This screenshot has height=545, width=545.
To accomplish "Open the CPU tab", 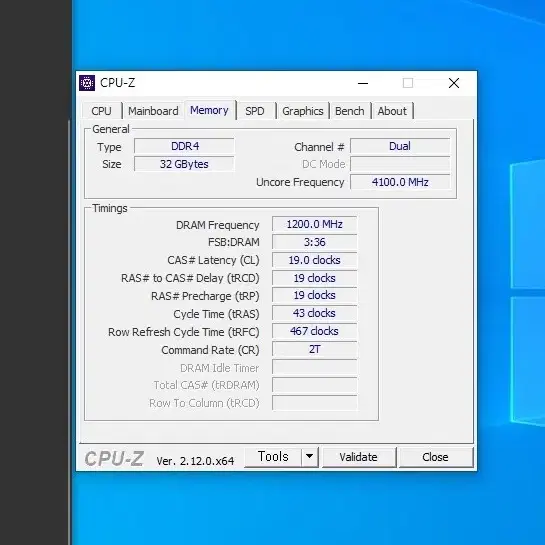I will pyautogui.click(x=102, y=111).
